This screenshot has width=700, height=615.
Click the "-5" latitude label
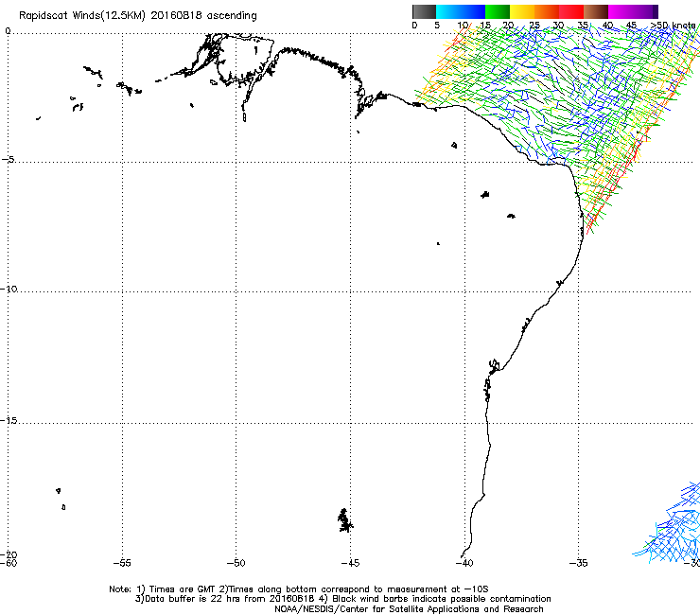point(8,160)
